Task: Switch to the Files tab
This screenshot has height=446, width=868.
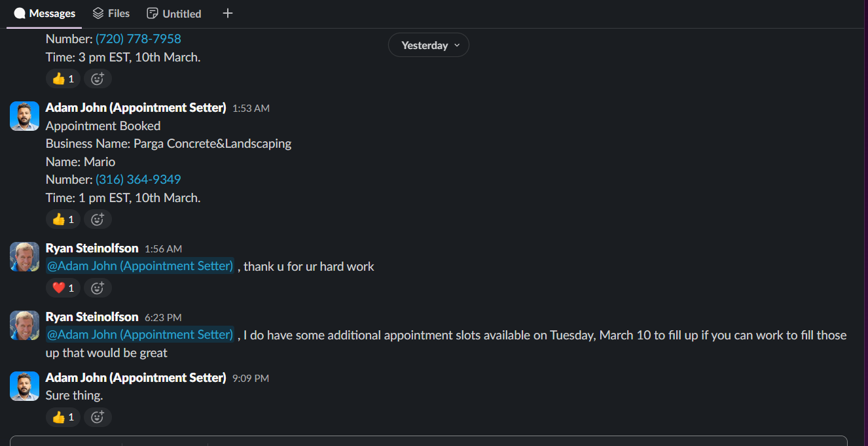Action: click(111, 14)
